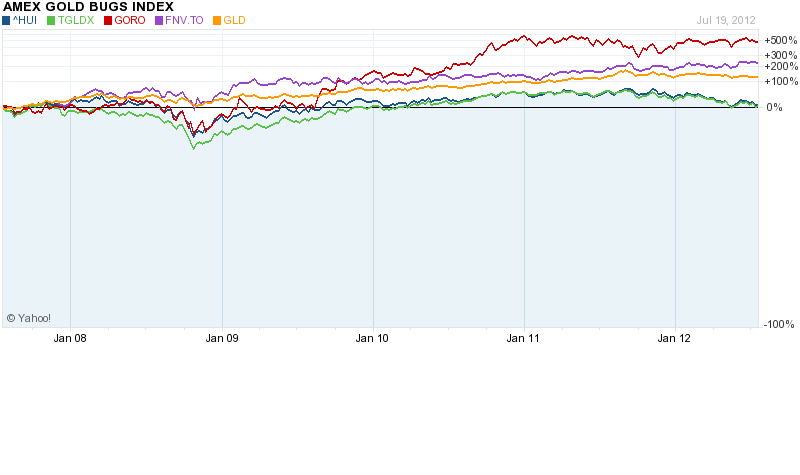Click the +200% y-axis label
The width and height of the screenshot is (800, 475).
tap(781, 66)
